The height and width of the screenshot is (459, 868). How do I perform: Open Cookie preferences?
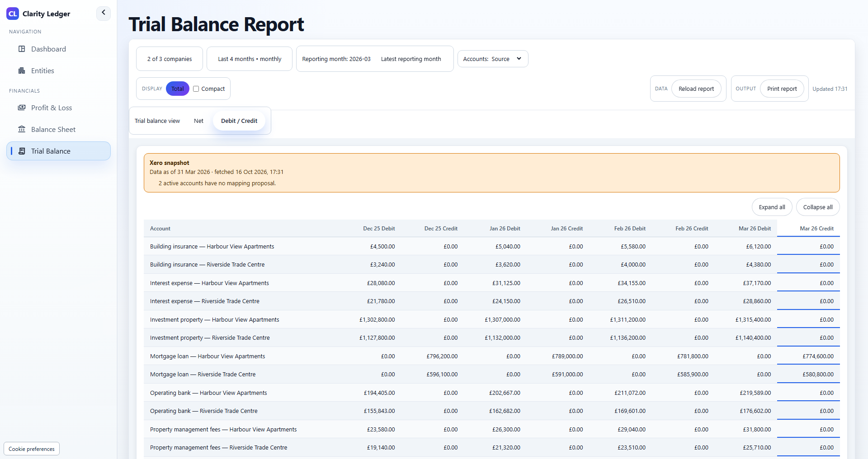(32, 449)
